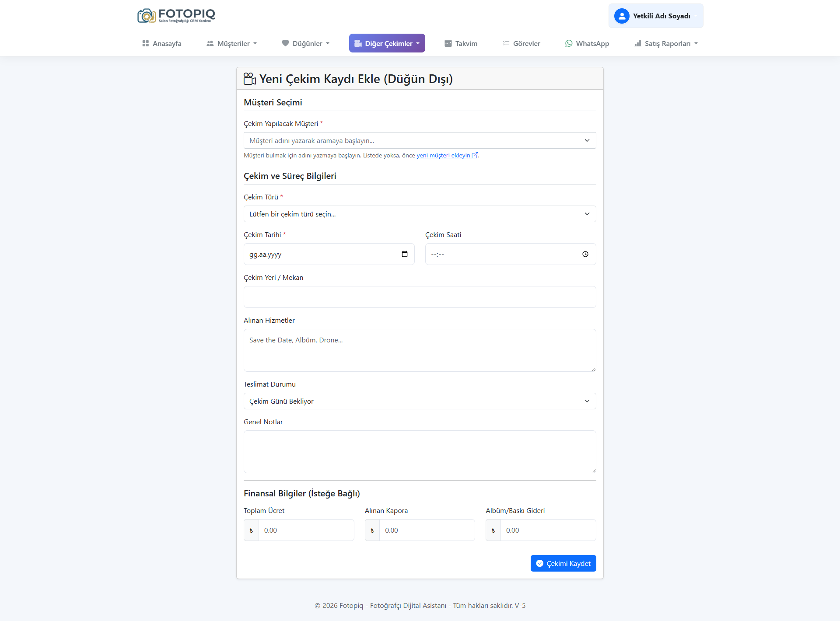Open the Satış Raporları menu
Image resolution: width=840 pixels, height=621 pixels.
click(x=666, y=43)
